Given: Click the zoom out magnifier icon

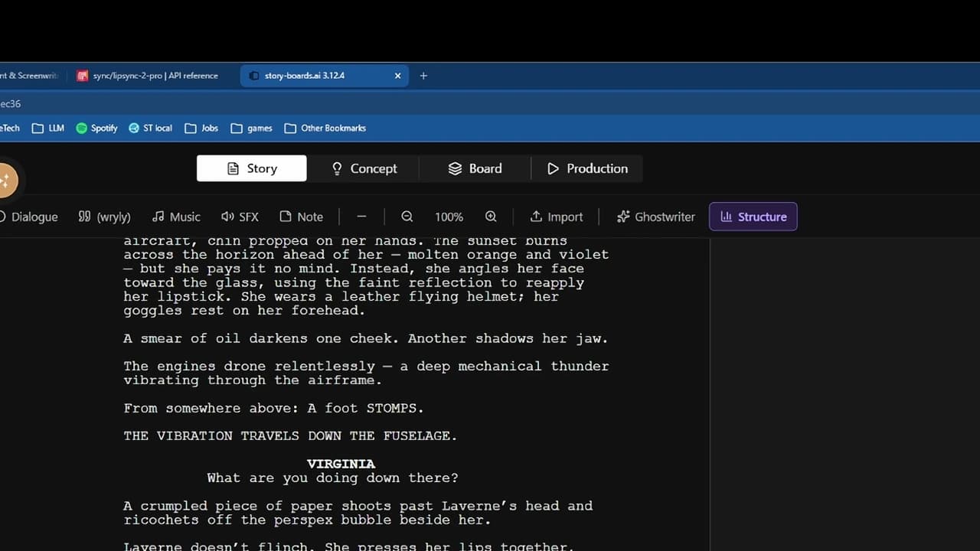Looking at the screenshot, I should click(x=407, y=217).
